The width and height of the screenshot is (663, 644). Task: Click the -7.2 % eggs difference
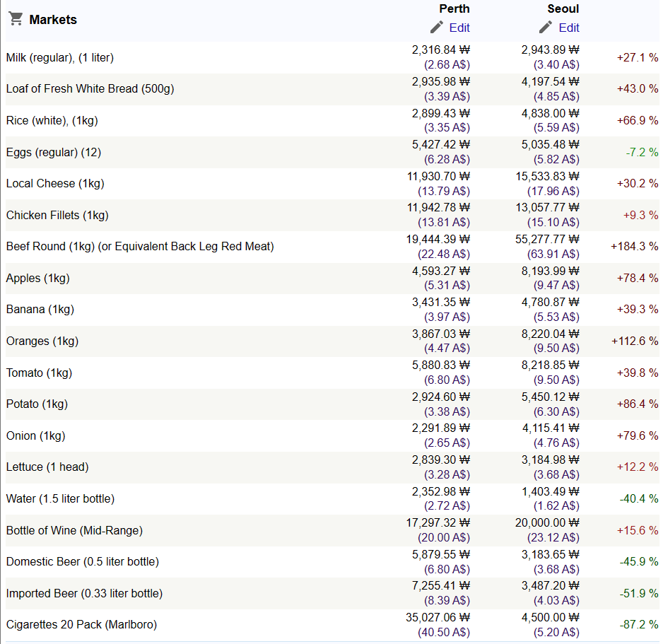click(642, 152)
